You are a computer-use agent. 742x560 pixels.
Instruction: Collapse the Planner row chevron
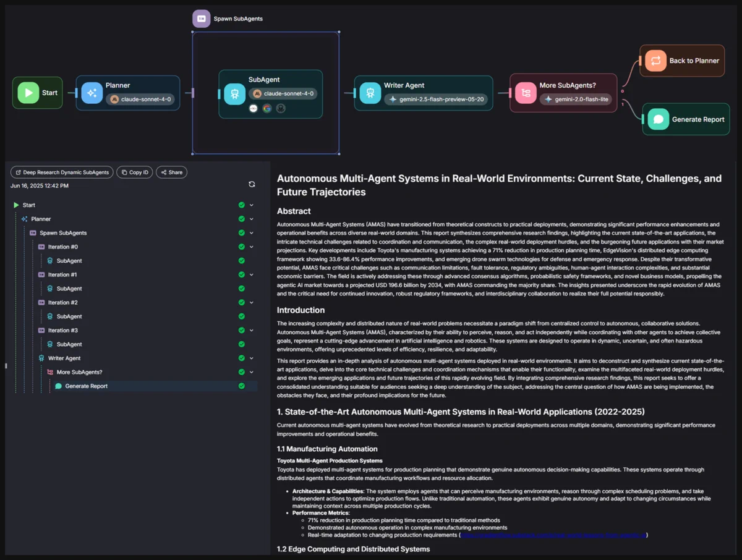pos(252,219)
